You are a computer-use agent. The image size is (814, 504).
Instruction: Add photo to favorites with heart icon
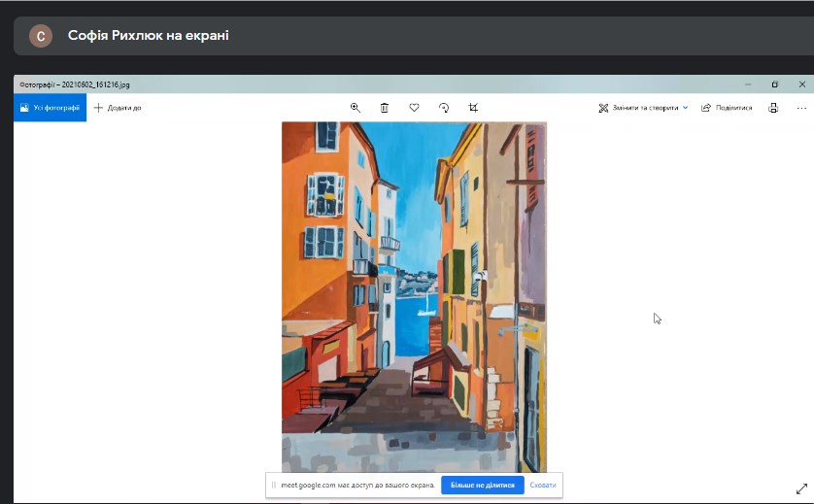(414, 108)
